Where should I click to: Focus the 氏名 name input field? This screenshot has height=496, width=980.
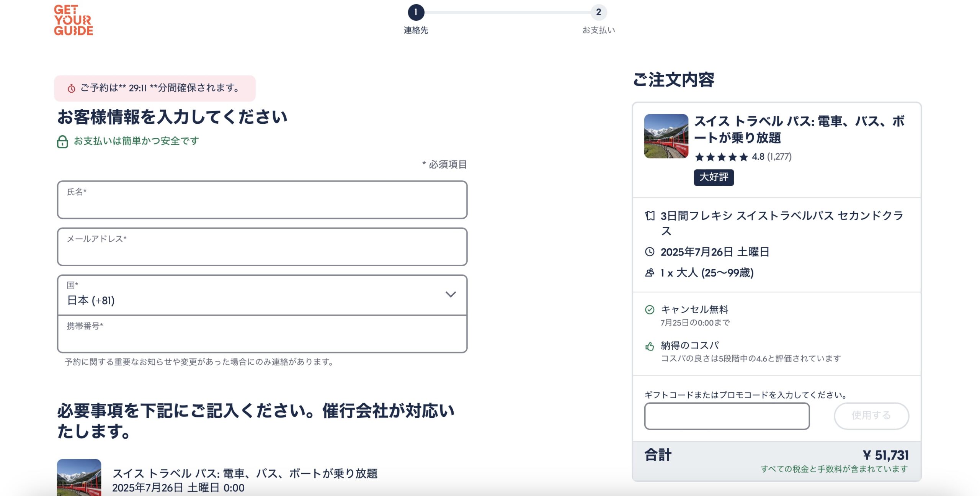[x=262, y=200]
